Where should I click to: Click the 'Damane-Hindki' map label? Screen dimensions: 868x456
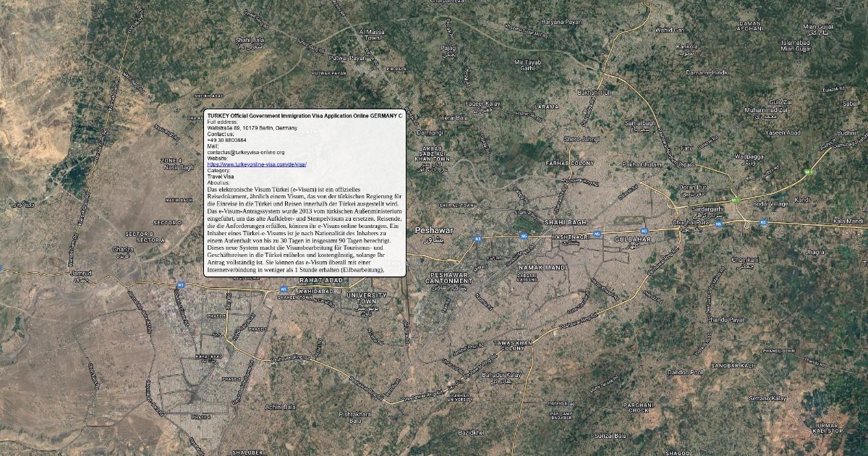(707, 72)
